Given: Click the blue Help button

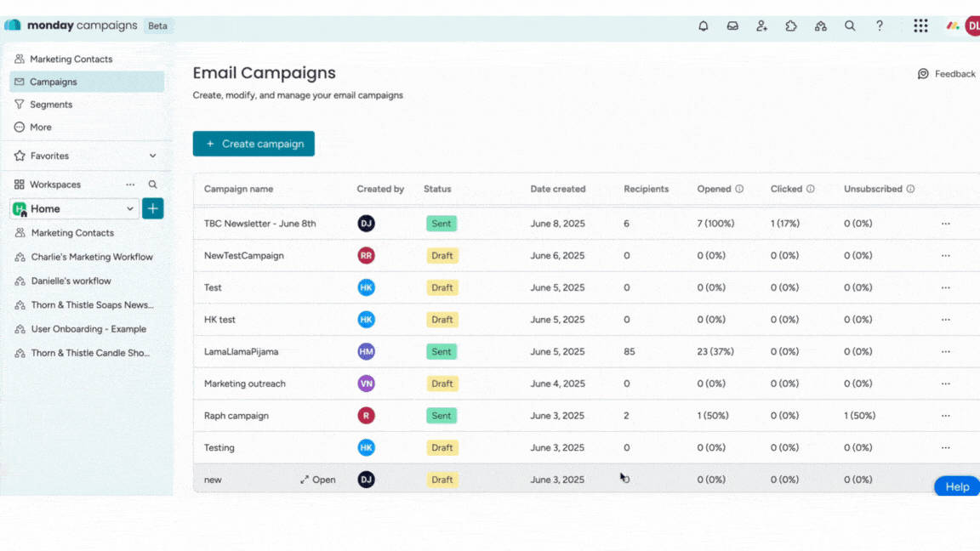Looking at the screenshot, I should (956, 486).
